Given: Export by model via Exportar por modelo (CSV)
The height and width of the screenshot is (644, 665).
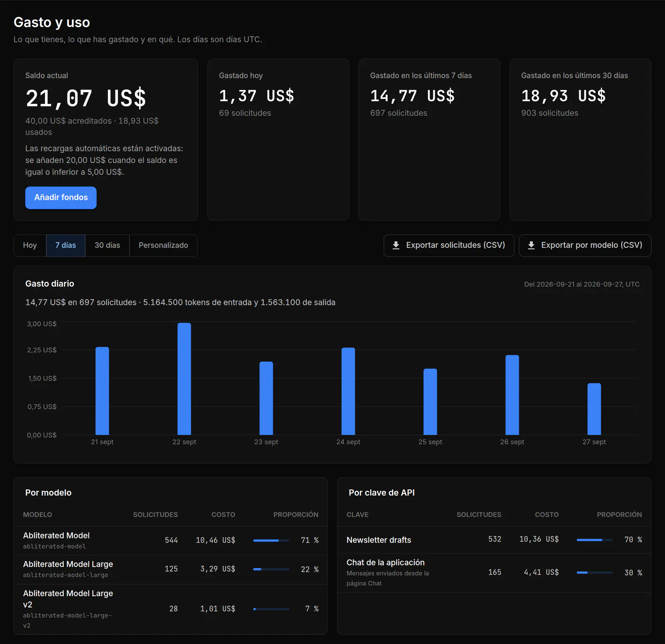Looking at the screenshot, I should tap(585, 245).
